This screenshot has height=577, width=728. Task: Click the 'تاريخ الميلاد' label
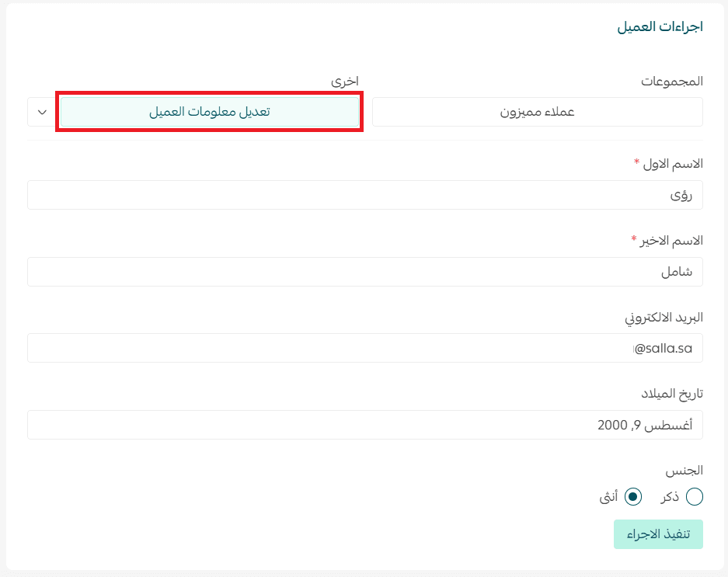pyautogui.click(x=672, y=393)
